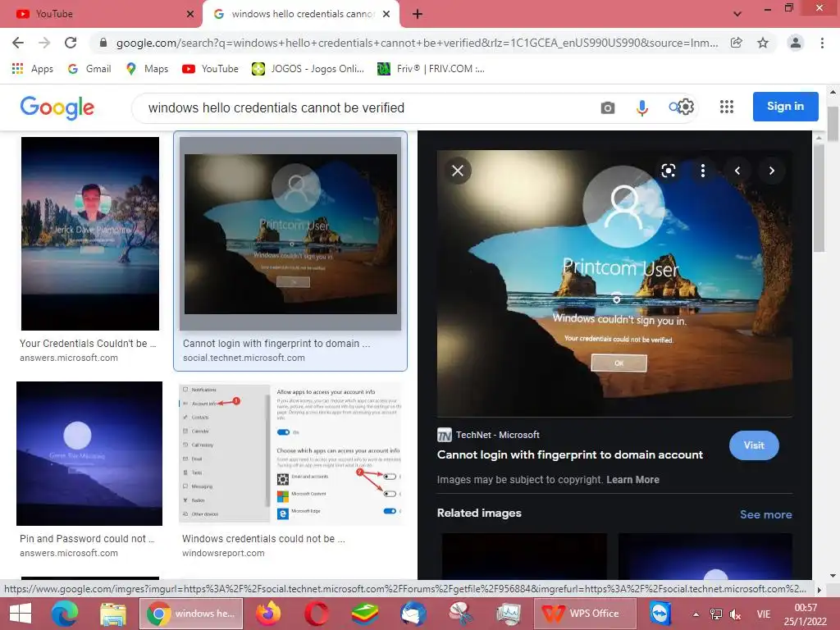Show the previous image in preview
This screenshot has height=630, width=840.
click(x=737, y=171)
